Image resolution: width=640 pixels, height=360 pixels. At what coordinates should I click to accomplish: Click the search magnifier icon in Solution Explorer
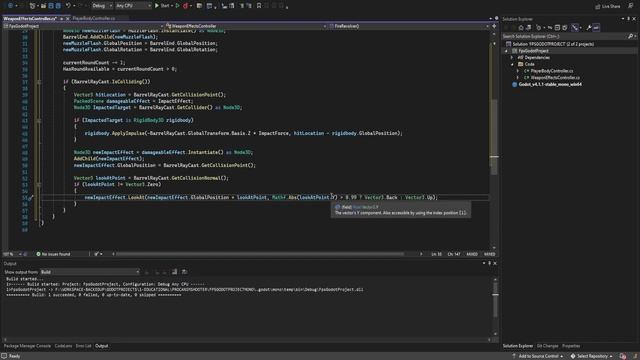click(x=631, y=36)
